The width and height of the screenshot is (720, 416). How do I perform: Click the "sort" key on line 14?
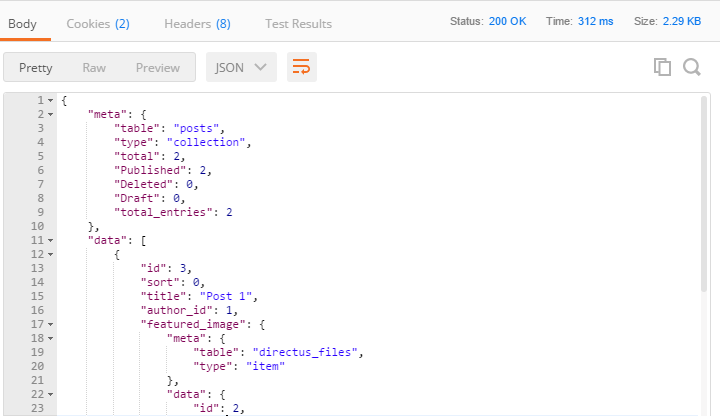click(x=160, y=282)
